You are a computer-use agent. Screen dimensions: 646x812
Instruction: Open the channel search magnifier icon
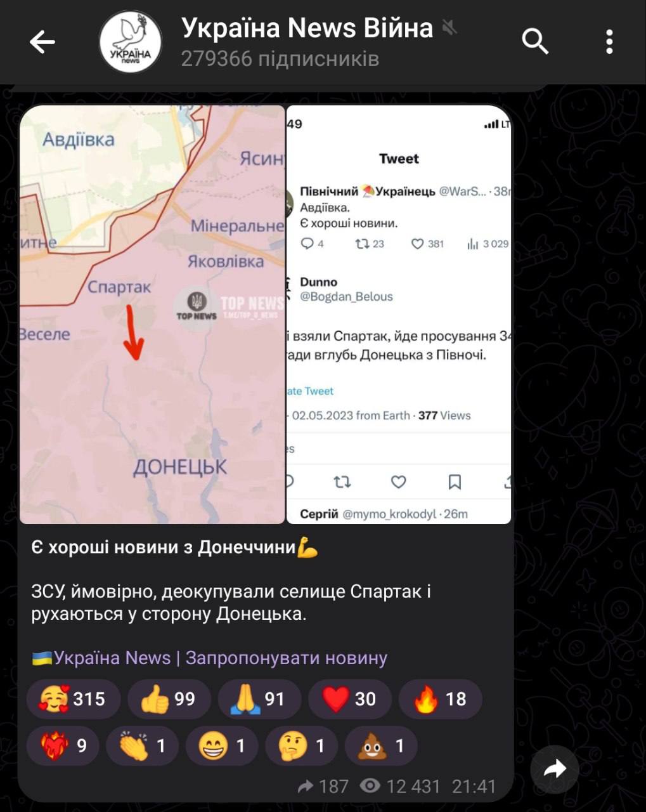coord(535,42)
